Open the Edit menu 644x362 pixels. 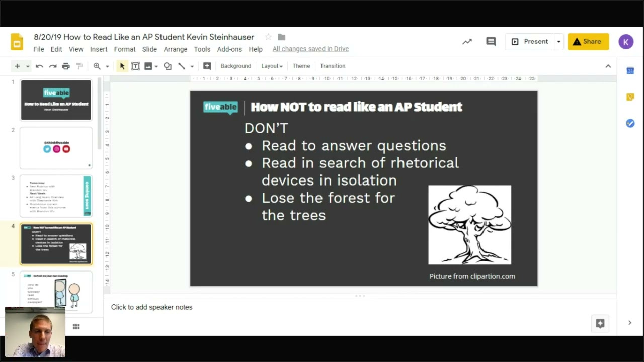56,49
